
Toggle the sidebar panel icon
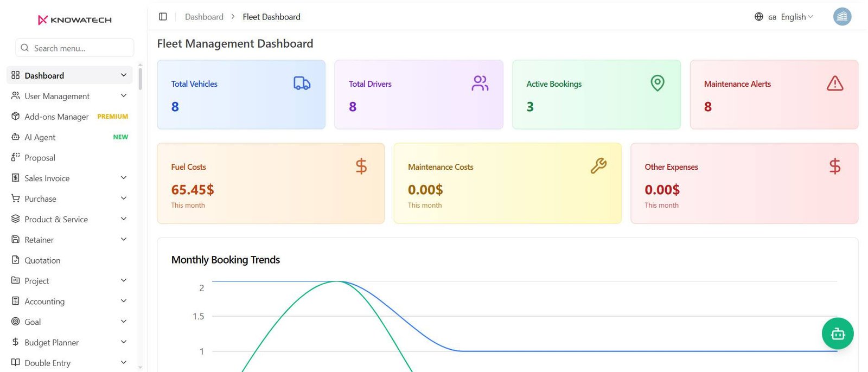[163, 17]
